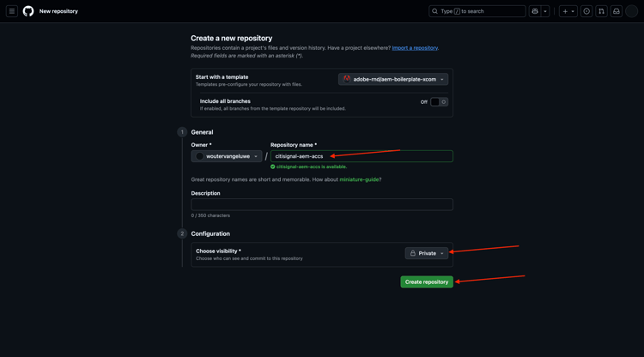The height and width of the screenshot is (357, 644).
Task: Open the Pull requests icon in header
Action: click(x=601, y=11)
